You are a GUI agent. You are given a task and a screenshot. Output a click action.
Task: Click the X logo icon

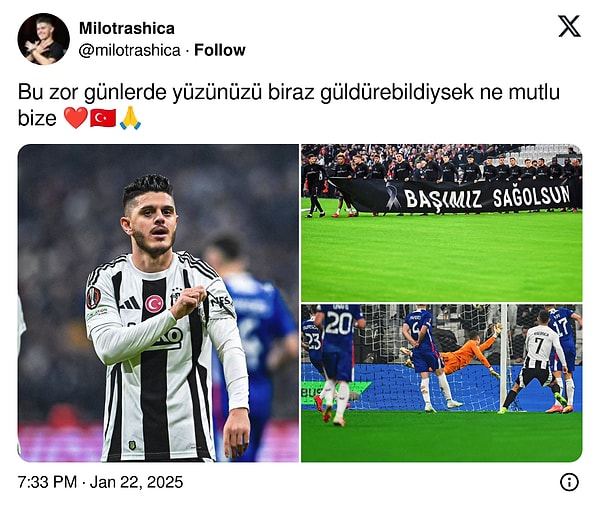[569, 26]
